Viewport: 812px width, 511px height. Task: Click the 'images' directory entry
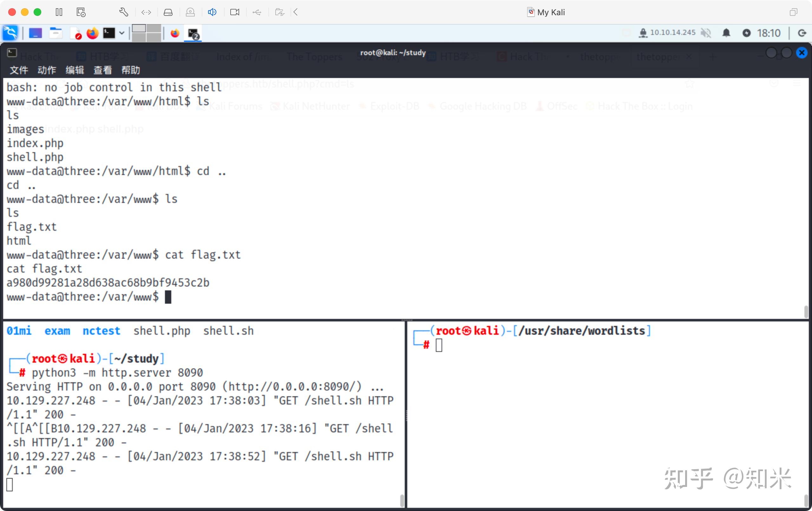pos(25,129)
